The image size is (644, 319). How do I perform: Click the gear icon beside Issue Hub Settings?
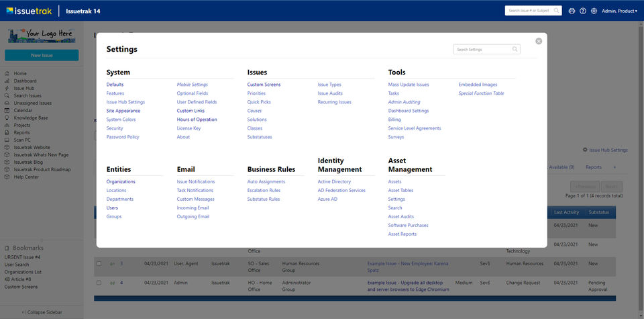(x=585, y=150)
